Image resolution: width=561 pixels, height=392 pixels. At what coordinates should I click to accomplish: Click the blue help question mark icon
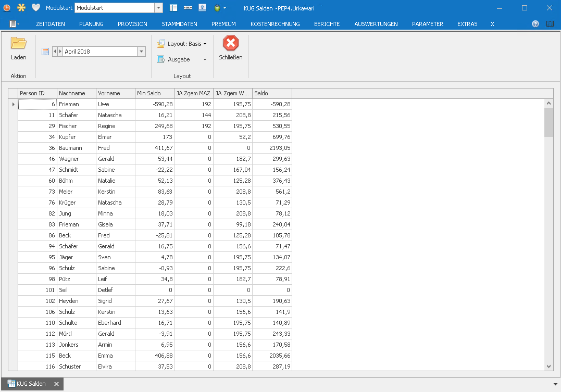pos(535,24)
